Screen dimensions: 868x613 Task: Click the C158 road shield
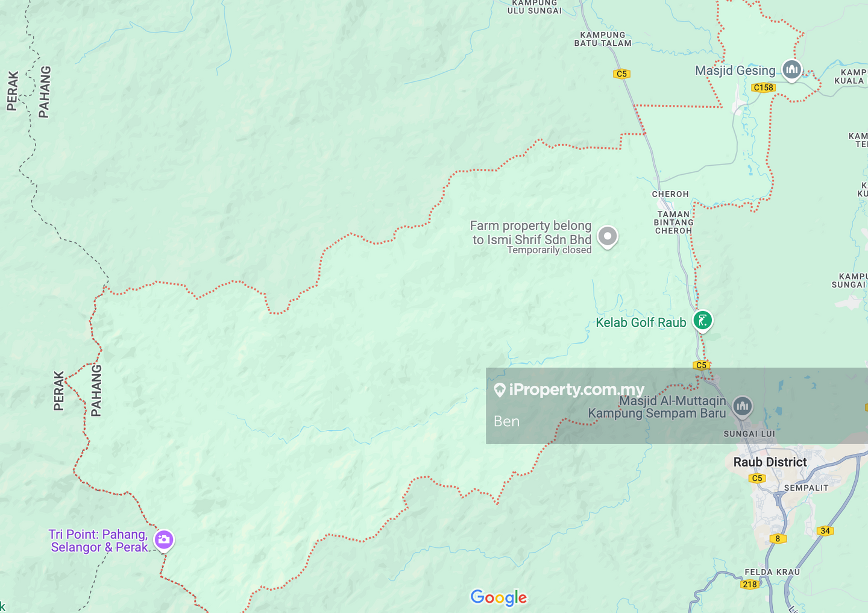click(763, 87)
